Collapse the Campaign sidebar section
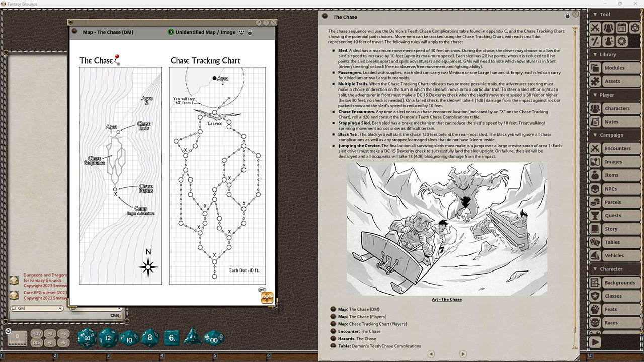The image size is (644, 362). tap(594, 135)
